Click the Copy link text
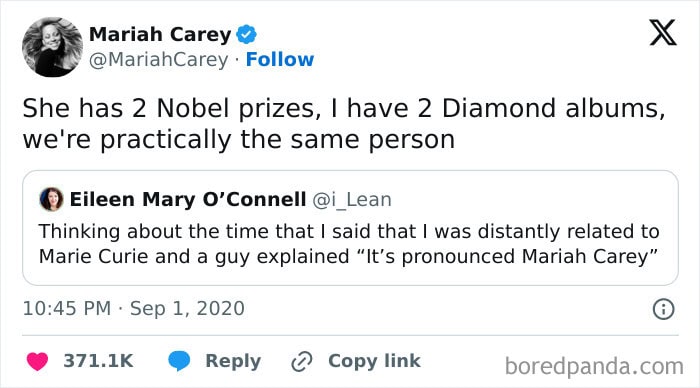Image resolution: width=700 pixels, height=388 pixels. pyautogui.click(x=374, y=361)
